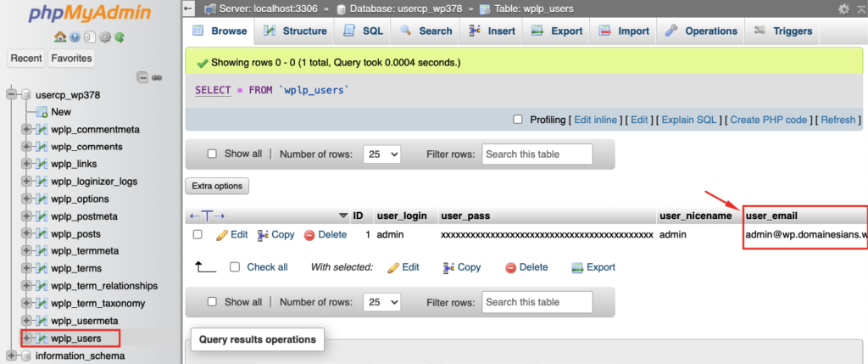Click the usercp_wp378 database icon in the tree

[x=26, y=95]
